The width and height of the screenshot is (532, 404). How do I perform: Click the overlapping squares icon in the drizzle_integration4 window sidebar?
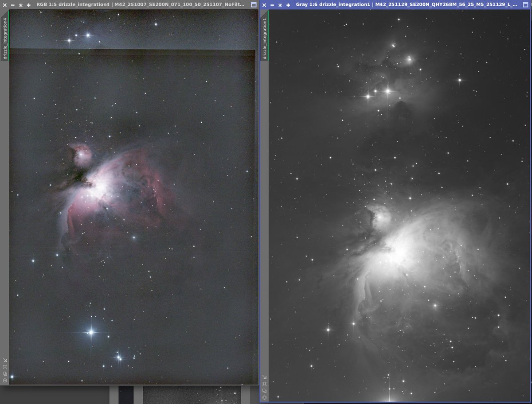pos(5,373)
